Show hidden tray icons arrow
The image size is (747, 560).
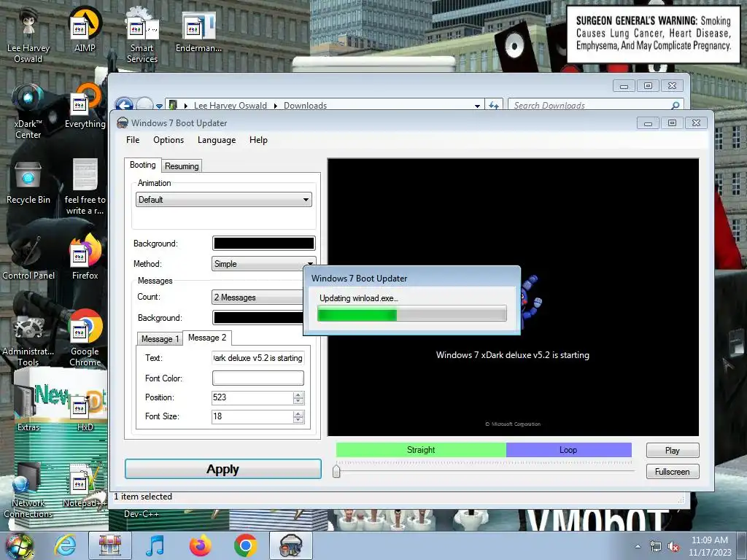tap(638, 547)
